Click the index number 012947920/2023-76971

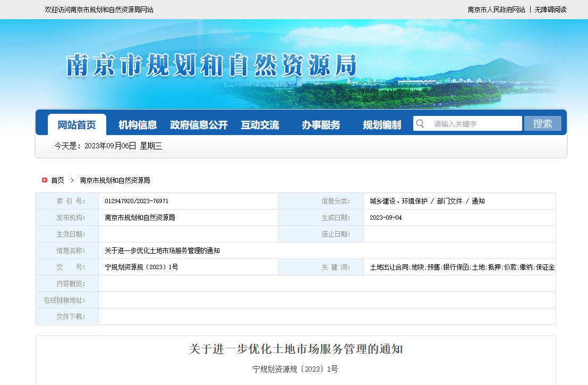(137, 201)
